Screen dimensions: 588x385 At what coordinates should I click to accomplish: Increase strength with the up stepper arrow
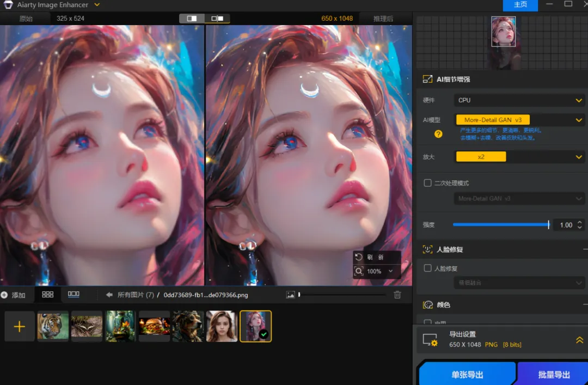[x=580, y=222]
